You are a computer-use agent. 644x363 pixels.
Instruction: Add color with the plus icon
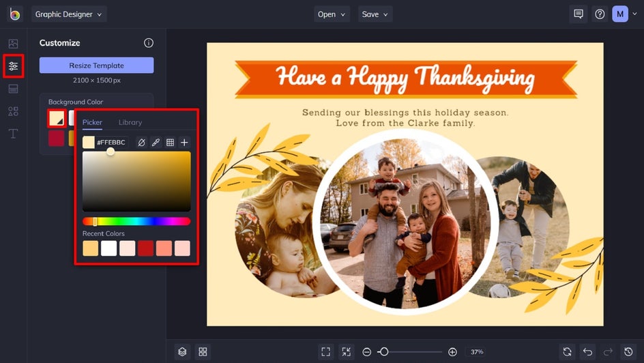[x=184, y=143]
